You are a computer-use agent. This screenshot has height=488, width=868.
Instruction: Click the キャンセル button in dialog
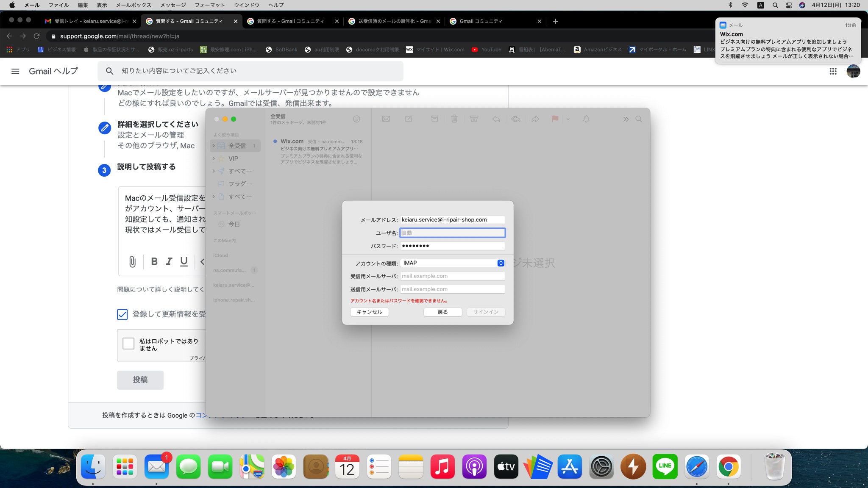369,312
